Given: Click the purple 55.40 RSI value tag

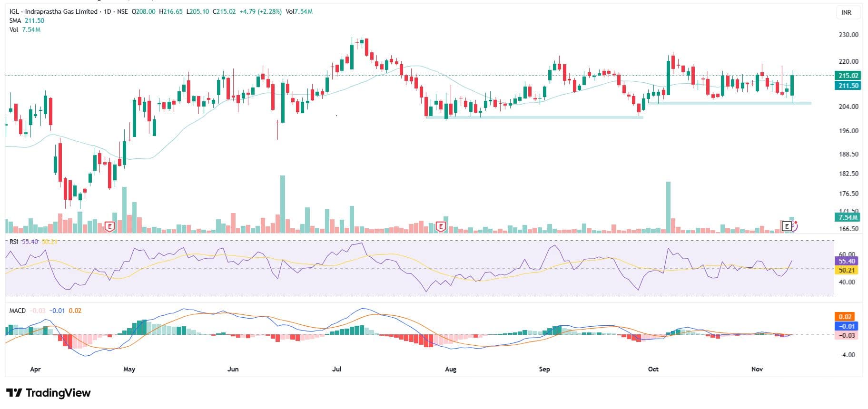Looking at the screenshot, I should coord(847,261).
